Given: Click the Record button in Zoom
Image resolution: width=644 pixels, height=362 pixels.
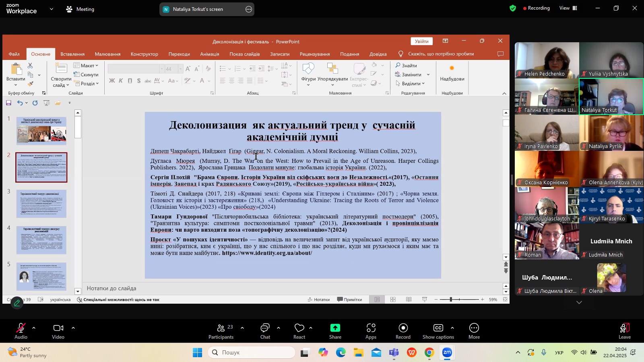Looking at the screenshot, I should 403,328.
